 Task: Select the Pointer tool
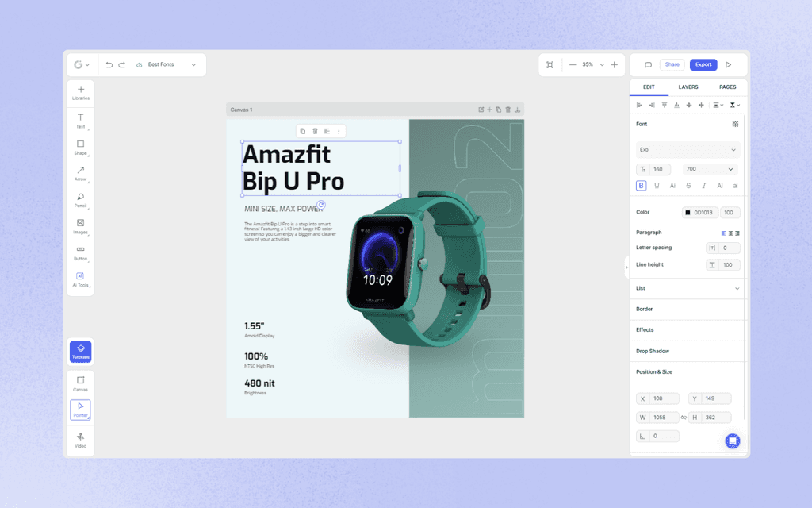pyautogui.click(x=80, y=407)
